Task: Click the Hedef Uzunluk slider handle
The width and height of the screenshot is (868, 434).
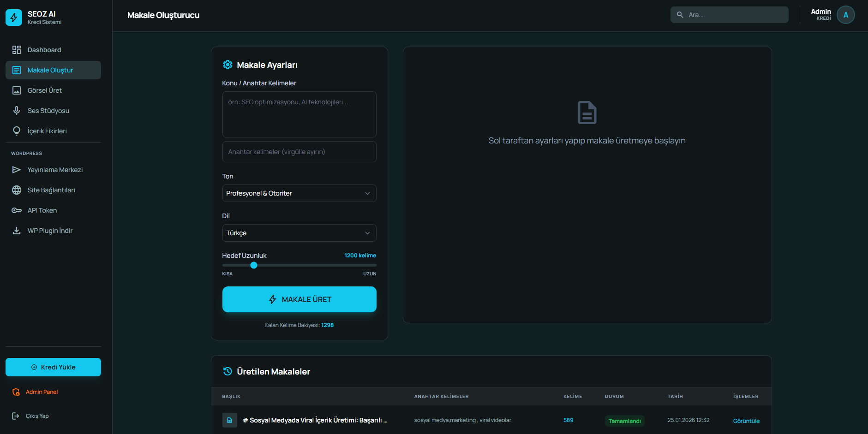Action: [x=254, y=265]
